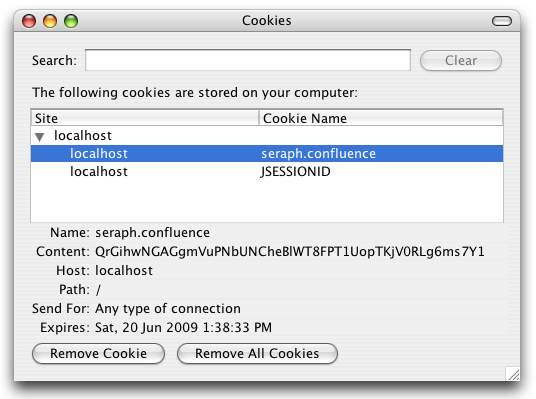Viewport: 536px width, 399px height.
Task: Zoom the window with the green button
Action: point(71,21)
